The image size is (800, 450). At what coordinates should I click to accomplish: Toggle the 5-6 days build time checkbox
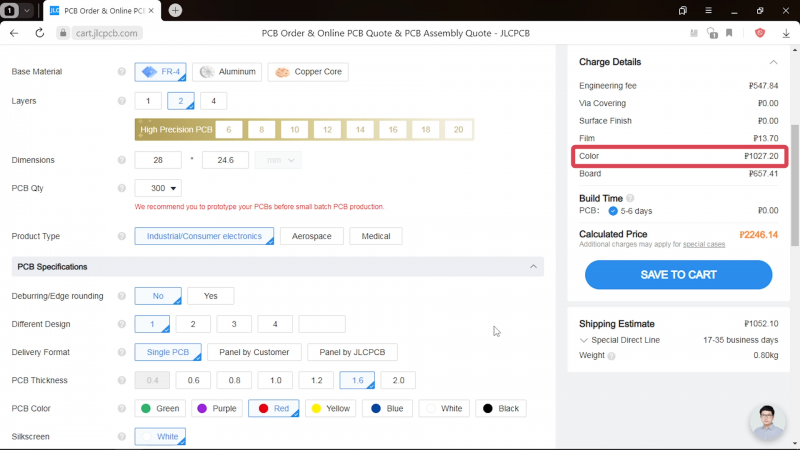[x=613, y=211]
